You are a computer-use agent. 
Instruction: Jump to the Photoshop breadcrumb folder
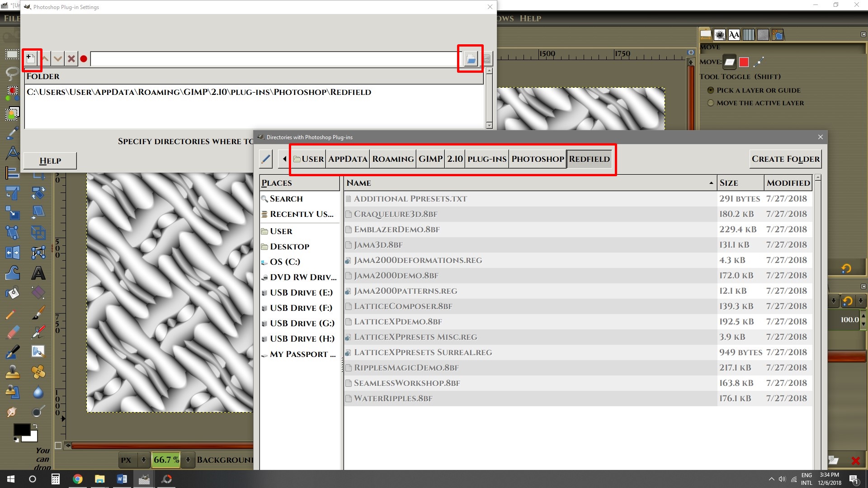(x=538, y=159)
